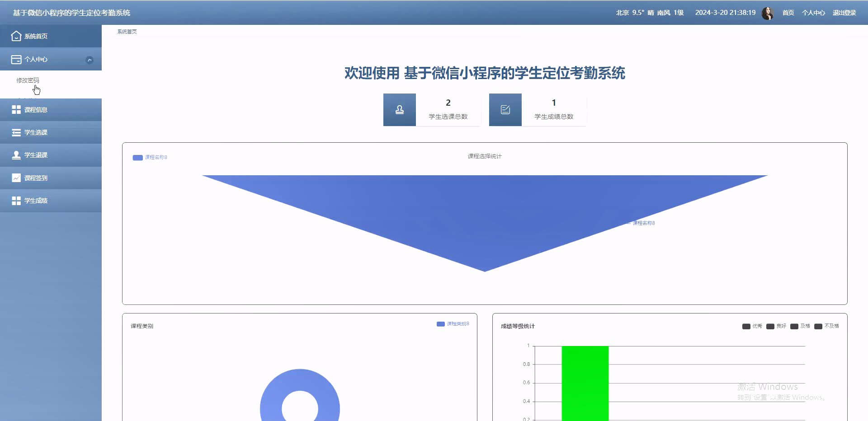
Task: Open 学生成绩 via its grid icon
Action: point(16,200)
